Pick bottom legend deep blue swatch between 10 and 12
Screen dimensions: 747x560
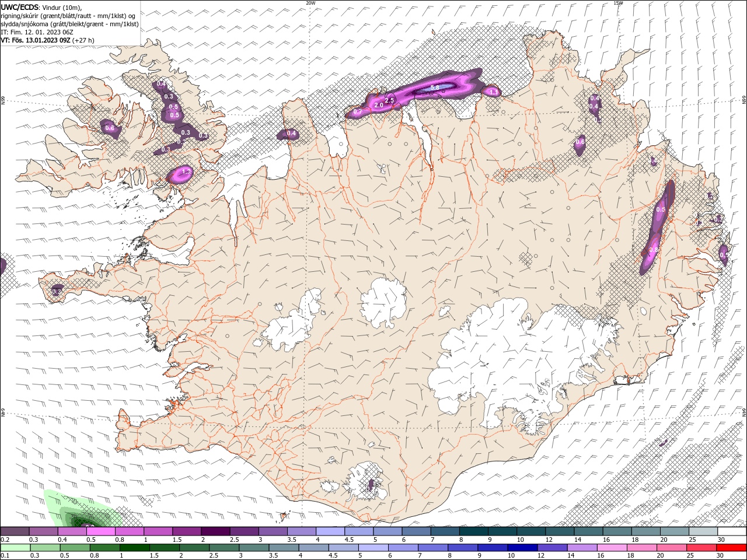pos(522,548)
